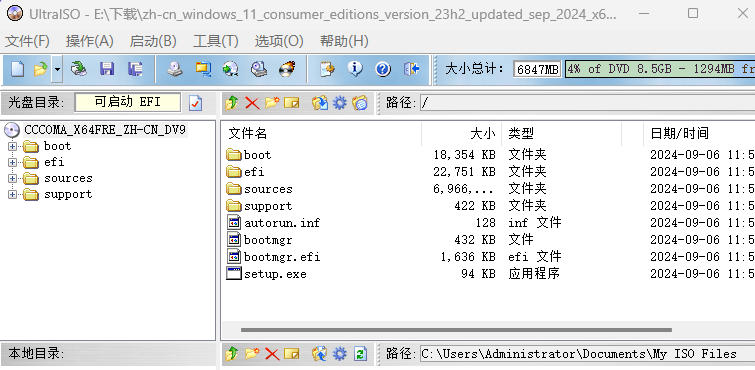Click the gear icon in disc pane toolbar
The width and height of the screenshot is (755, 370).
340,103
